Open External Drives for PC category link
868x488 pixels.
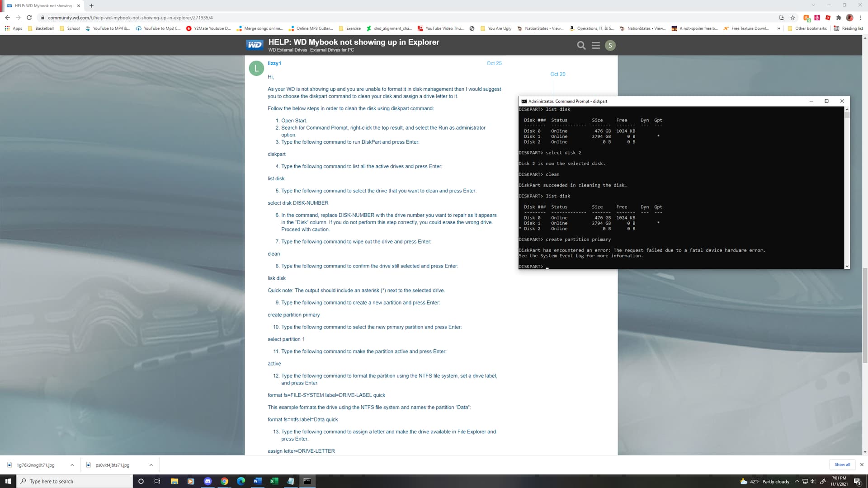(332, 50)
